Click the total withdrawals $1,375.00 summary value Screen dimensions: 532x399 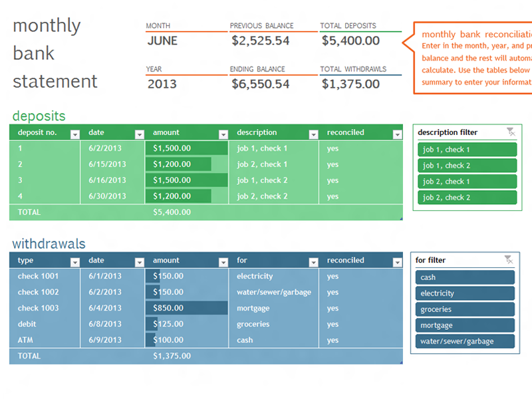(350, 84)
